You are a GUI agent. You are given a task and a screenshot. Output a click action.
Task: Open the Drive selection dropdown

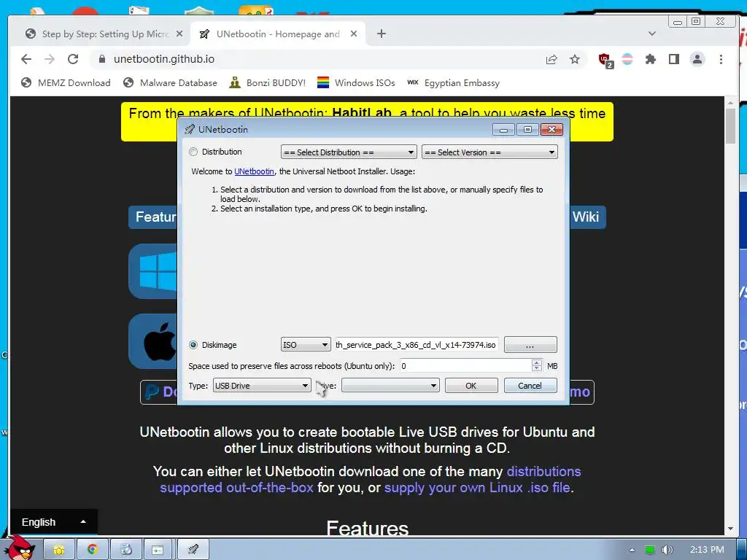pyautogui.click(x=390, y=386)
